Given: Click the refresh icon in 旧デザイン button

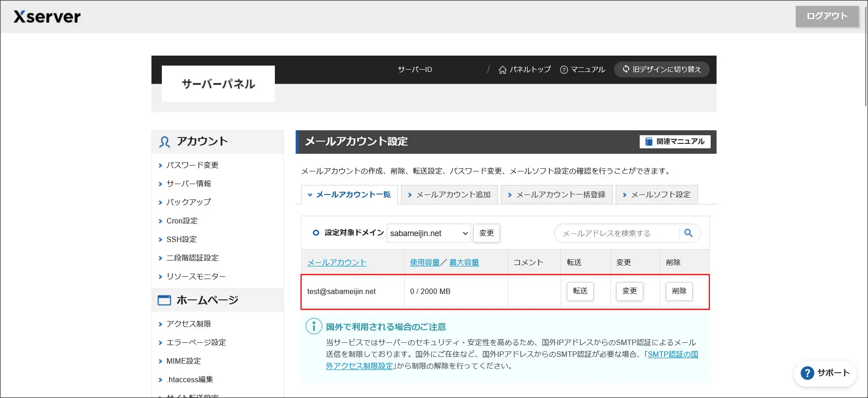Looking at the screenshot, I should pyautogui.click(x=626, y=69).
